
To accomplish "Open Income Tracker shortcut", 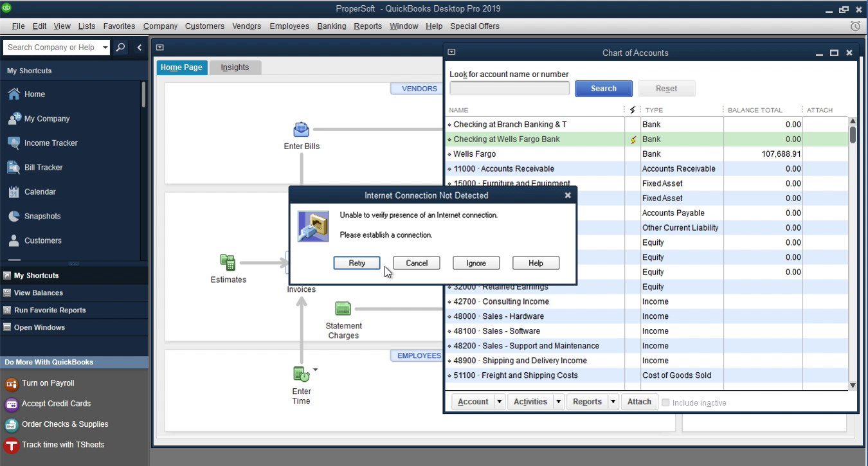I will click(x=42, y=143).
